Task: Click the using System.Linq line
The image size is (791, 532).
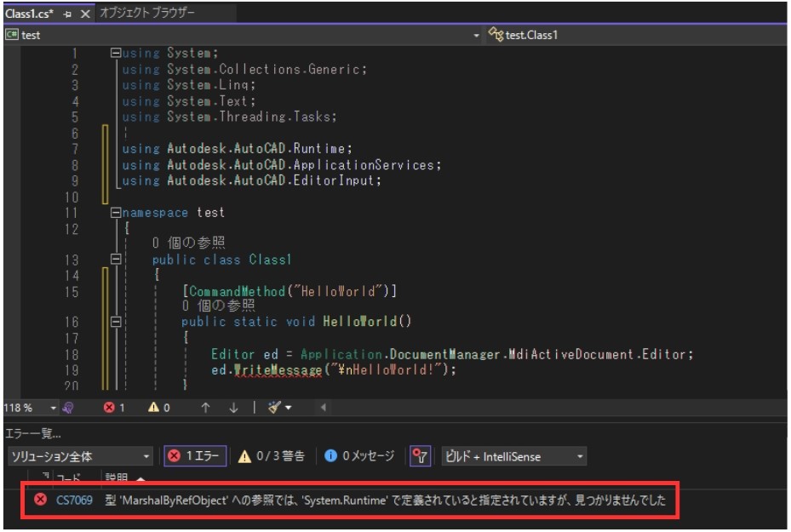Action: click(x=189, y=85)
